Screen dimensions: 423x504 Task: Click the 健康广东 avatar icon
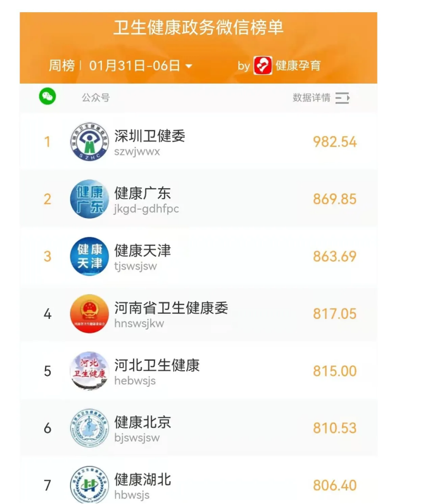click(x=89, y=199)
